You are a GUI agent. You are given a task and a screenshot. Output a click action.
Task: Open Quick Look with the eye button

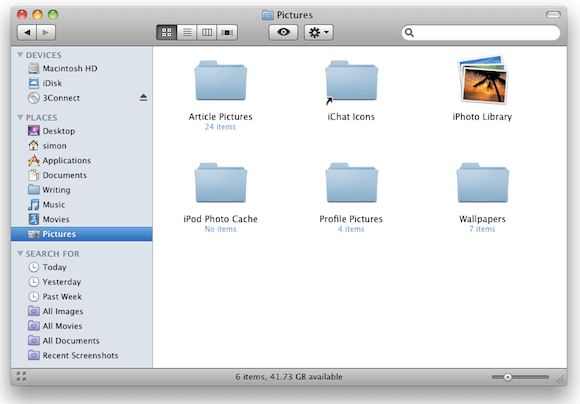click(283, 33)
